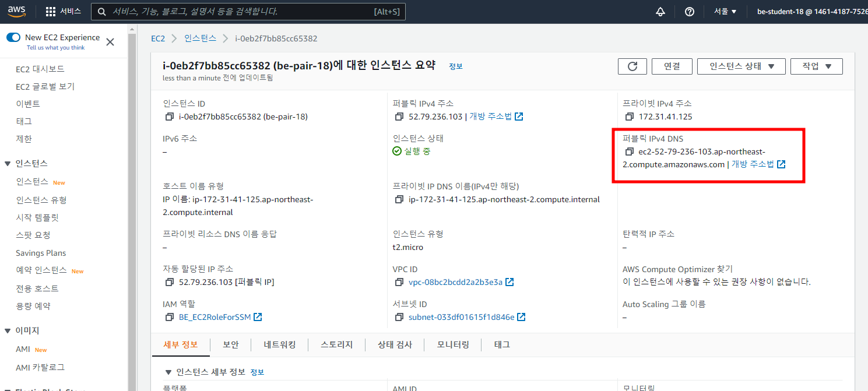The height and width of the screenshot is (391, 868).
Task: Switch to the 스토리지 tab
Action: coord(337,344)
